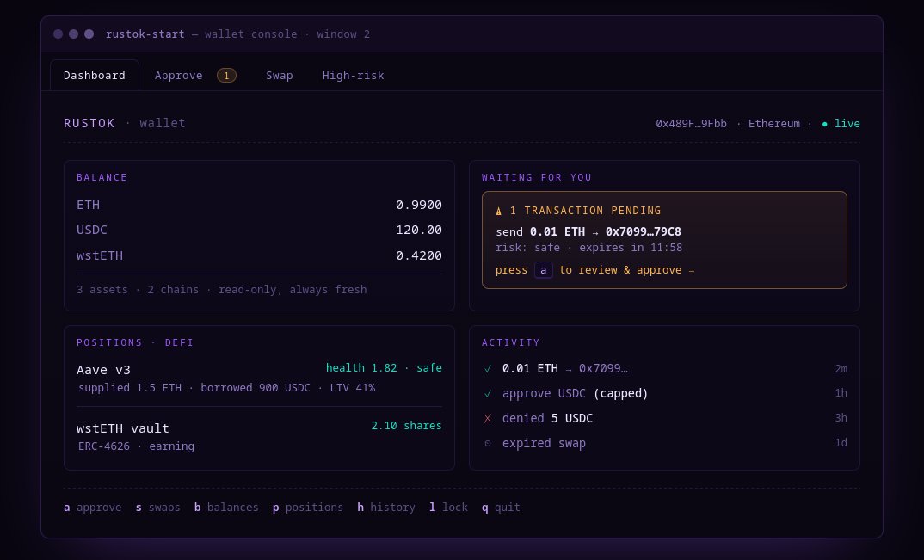The width and height of the screenshot is (924, 560).
Task: Click the wstETH balance value 0.4200
Action: coord(419,255)
